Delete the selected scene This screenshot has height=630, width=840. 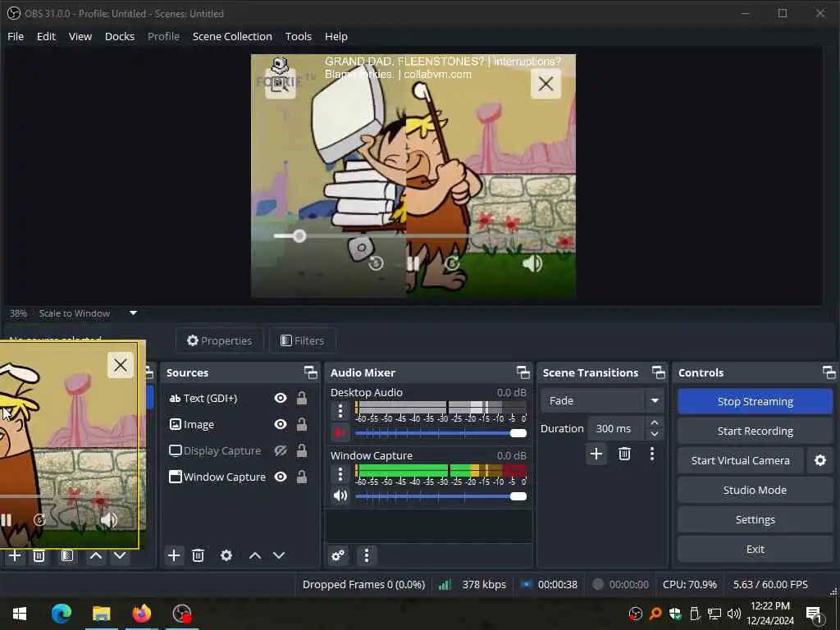[39, 555]
